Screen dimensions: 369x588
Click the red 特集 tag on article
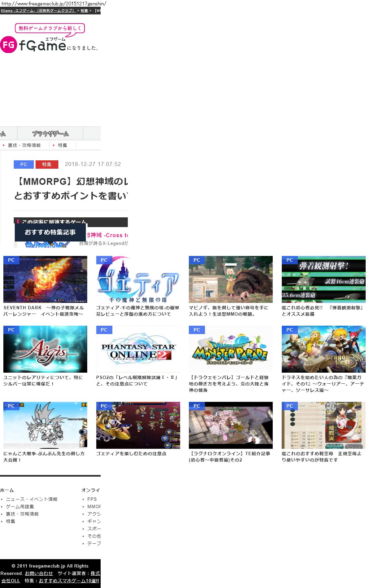(x=47, y=164)
